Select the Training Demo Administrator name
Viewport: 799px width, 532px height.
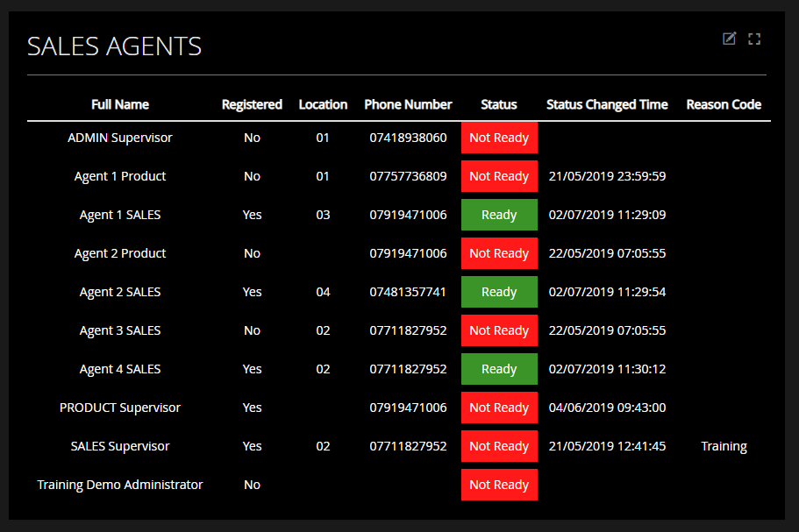click(x=120, y=485)
